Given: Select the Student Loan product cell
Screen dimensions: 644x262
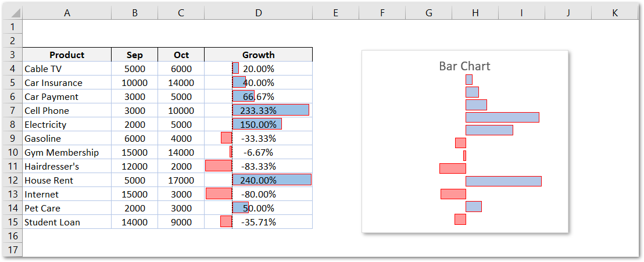Looking at the screenshot, I should pos(67,222).
